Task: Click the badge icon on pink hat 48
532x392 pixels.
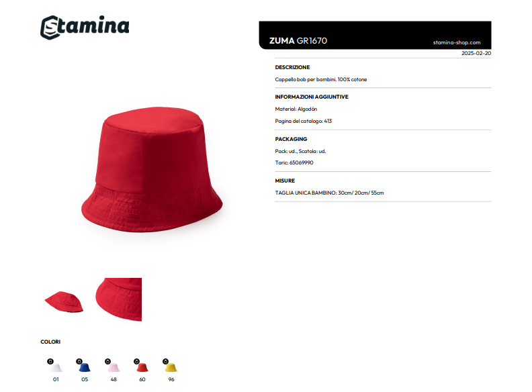Action: (108, 361)
